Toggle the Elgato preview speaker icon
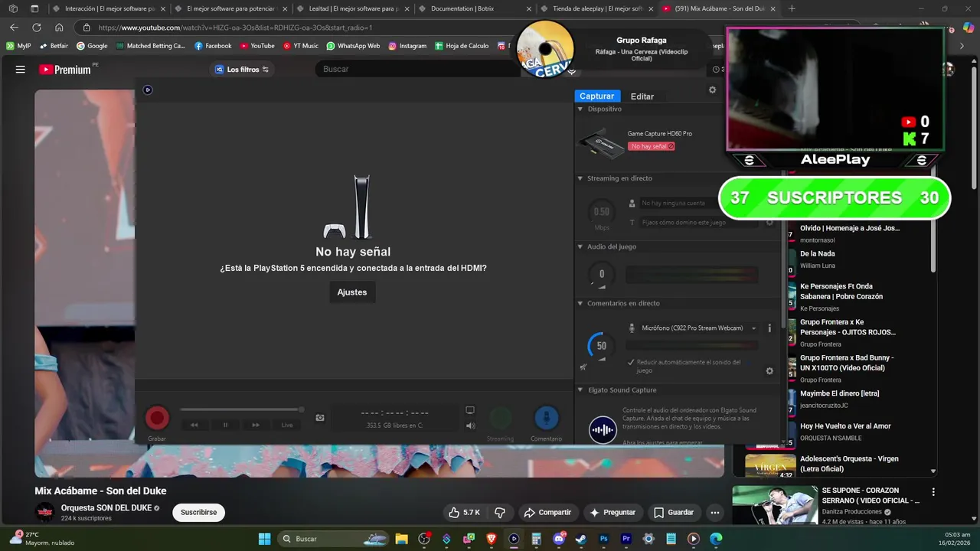 [470, 425]
